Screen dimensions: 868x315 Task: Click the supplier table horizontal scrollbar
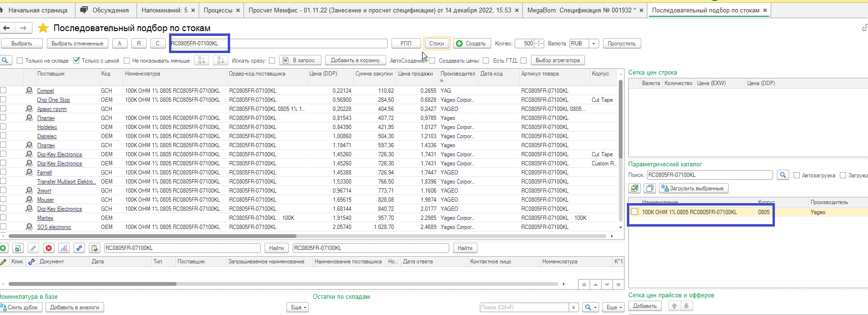(x=153, y=236)
